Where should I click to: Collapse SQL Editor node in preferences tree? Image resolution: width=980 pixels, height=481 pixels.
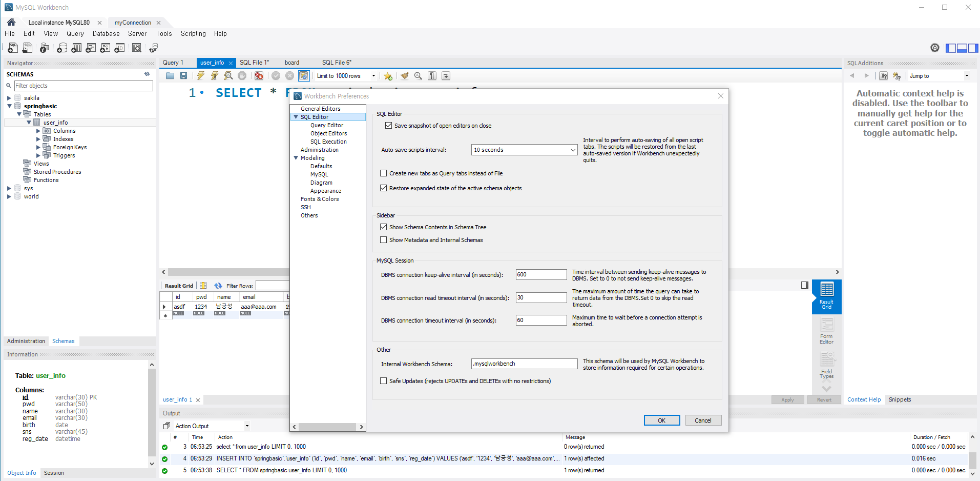[x=296, y=117]
